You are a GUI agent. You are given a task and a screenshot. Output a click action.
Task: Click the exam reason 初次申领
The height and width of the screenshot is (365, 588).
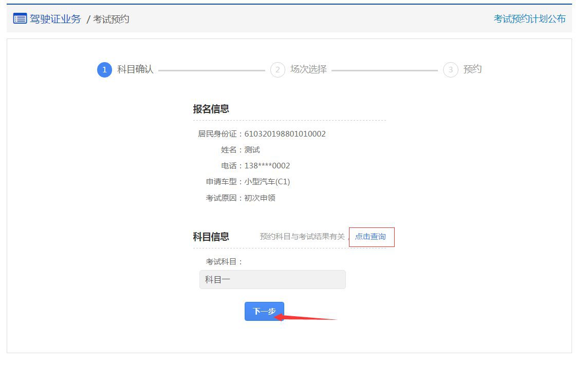click(260, 198)
